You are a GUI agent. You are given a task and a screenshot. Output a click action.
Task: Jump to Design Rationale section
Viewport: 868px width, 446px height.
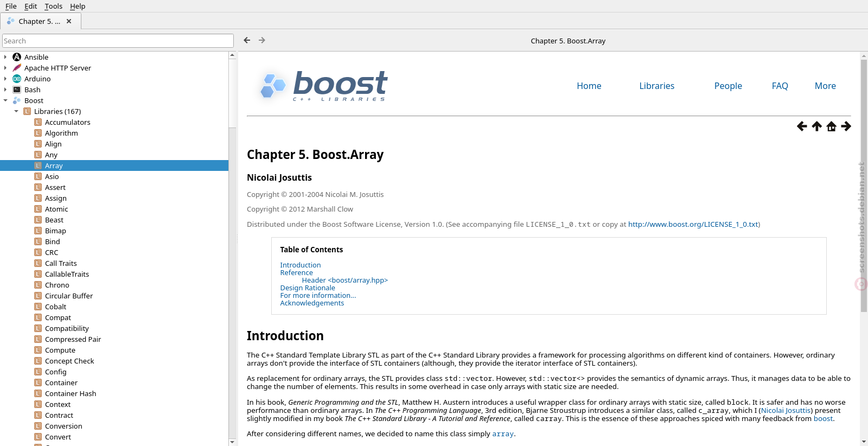click(x=308, y=288)
